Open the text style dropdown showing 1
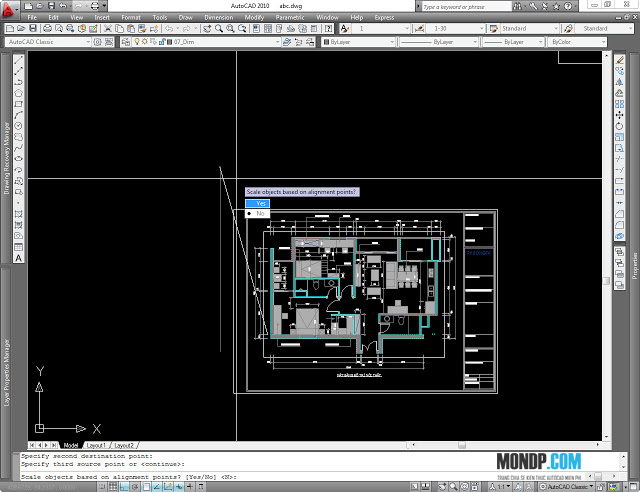Screen dimensions: 640x492 [x=381, y=28]
